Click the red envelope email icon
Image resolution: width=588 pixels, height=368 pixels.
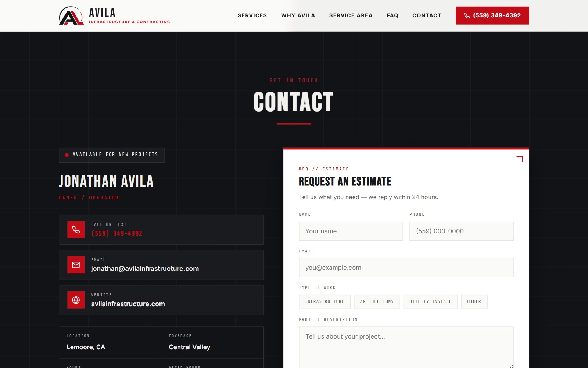[76, 265]
